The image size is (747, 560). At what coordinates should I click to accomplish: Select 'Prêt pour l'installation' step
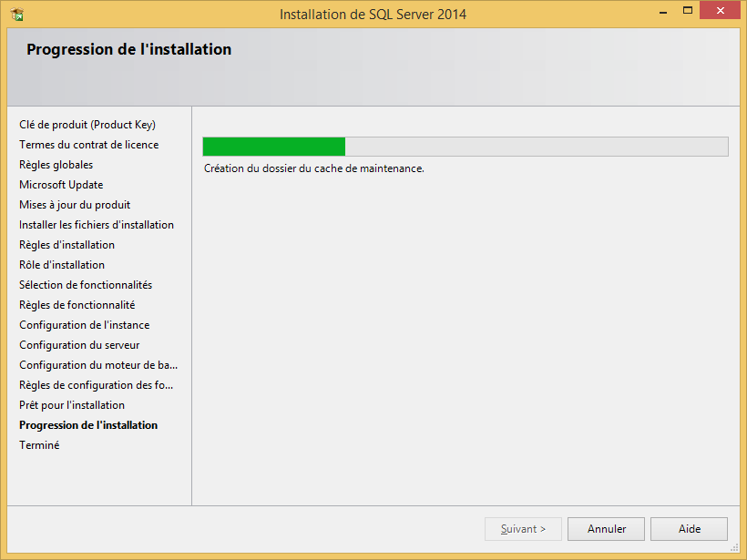pos(71,405)
